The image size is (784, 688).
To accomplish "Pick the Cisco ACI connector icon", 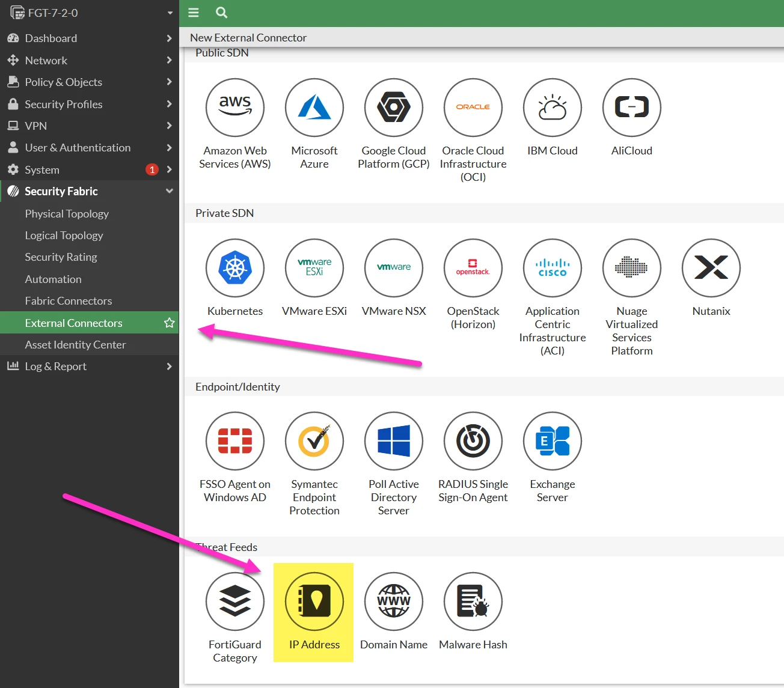I will pos(553,268).
